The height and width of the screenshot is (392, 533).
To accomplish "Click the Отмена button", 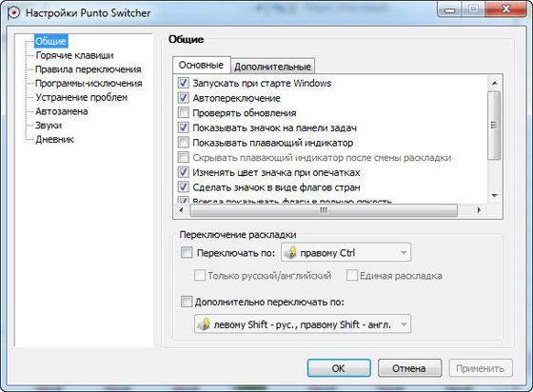I will (x=409, y=368).
